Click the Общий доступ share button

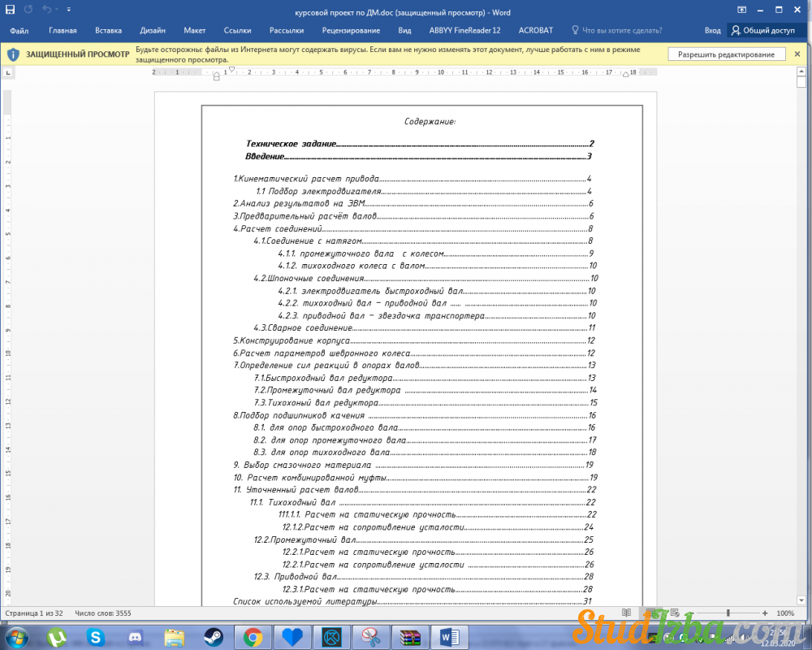[x=762, y=31]
